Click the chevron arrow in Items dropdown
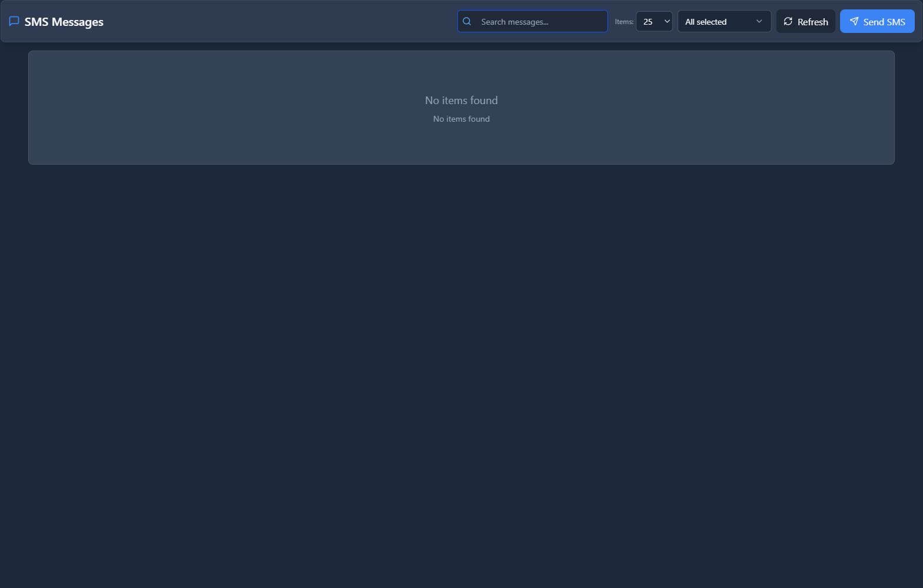This screenshot has width=923, height=588. pos(667,21)
